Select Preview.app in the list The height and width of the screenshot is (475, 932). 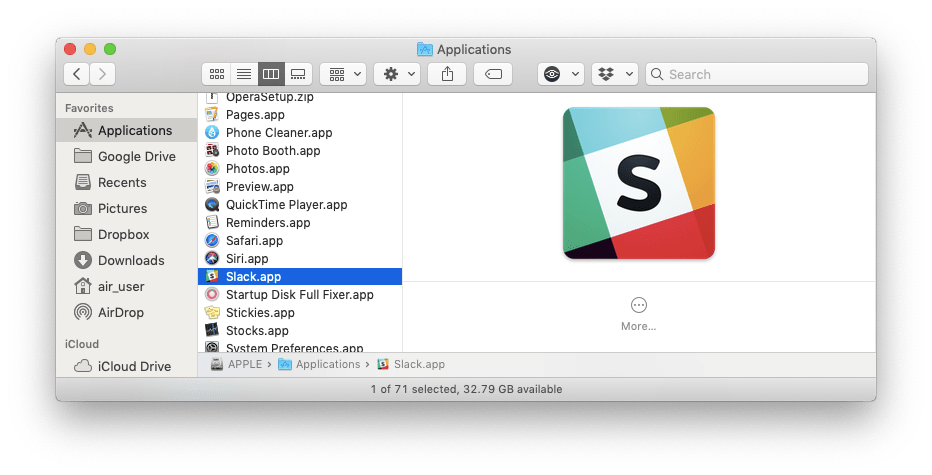click(300, 187)
